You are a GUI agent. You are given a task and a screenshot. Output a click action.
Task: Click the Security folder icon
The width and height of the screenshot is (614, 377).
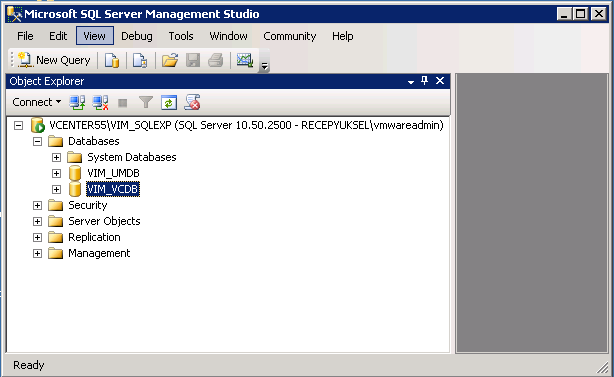[x=56, y=206]
